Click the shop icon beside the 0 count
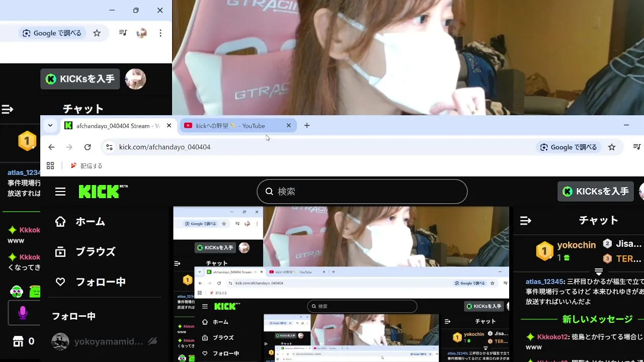The image size is (644, 362). coord(18,342)
